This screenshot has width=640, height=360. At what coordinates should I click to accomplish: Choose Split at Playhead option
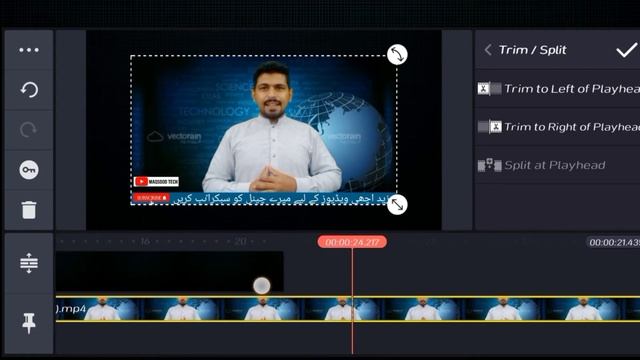pyautogui.click(x=558, y=165)
